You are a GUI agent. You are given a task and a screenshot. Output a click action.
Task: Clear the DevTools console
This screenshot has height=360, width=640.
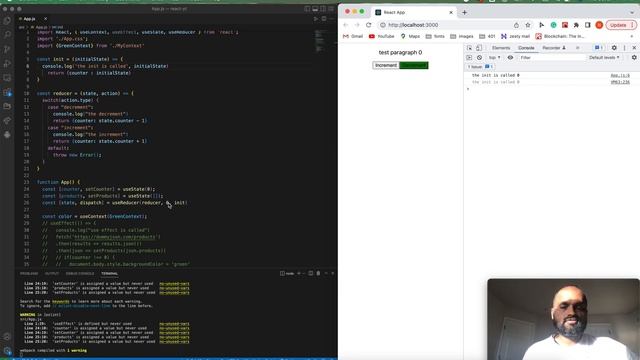[479, 58]
